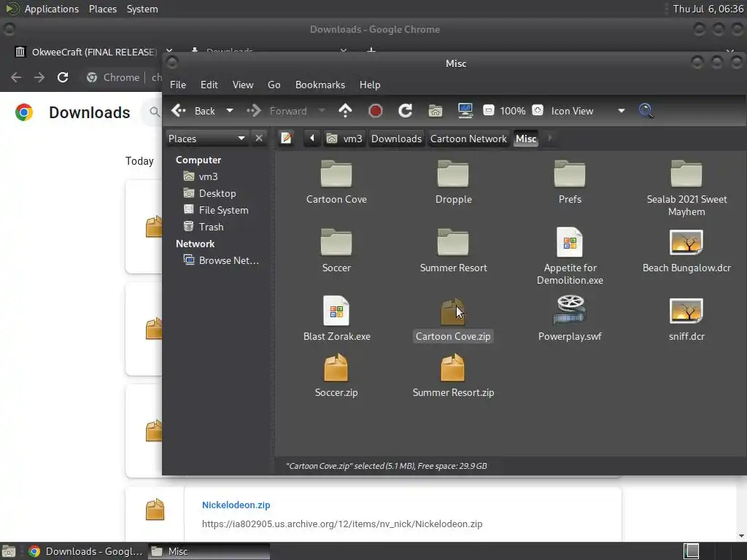747x560 pixels.
Task: Reload the Misc folder view
Action: (406, 111)
